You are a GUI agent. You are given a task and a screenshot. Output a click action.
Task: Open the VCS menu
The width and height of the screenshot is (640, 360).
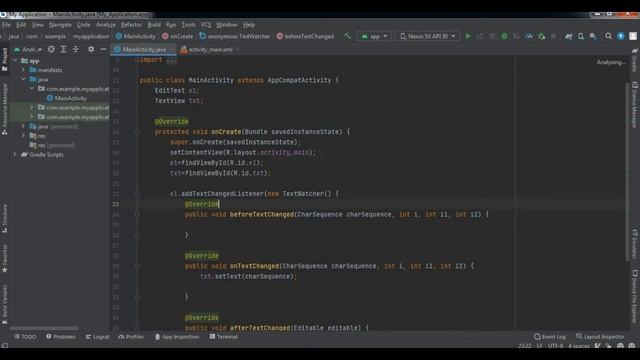tap(206, 25)
